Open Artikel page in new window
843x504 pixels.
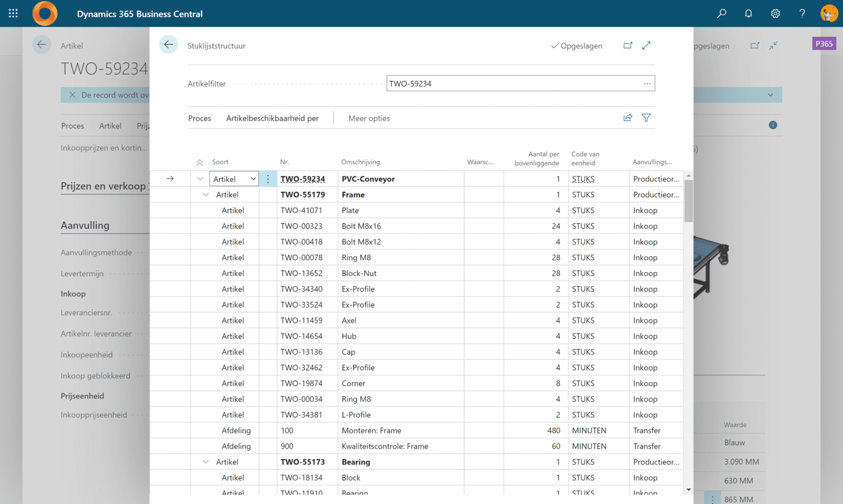point(755,45)
